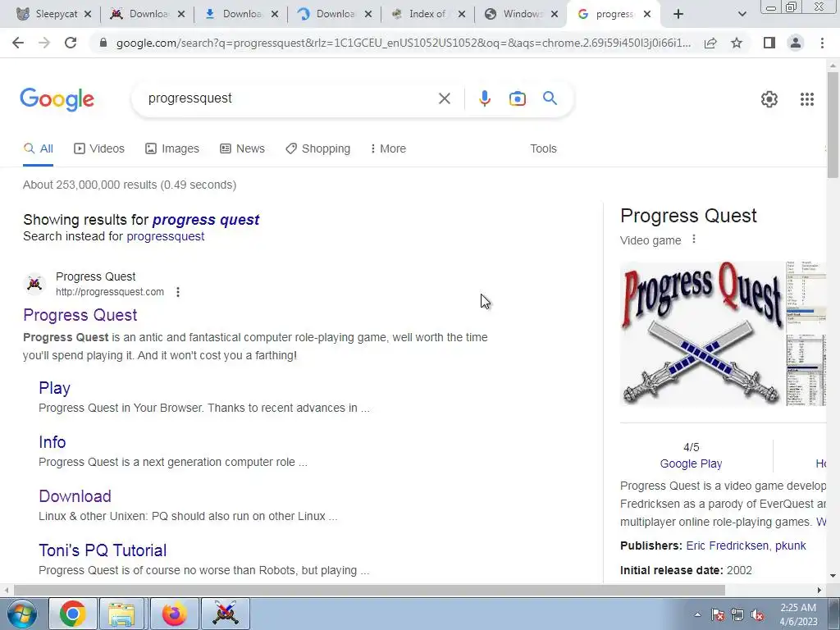
Task: Open the Progress Quest swords logo image
Action: 701,333
